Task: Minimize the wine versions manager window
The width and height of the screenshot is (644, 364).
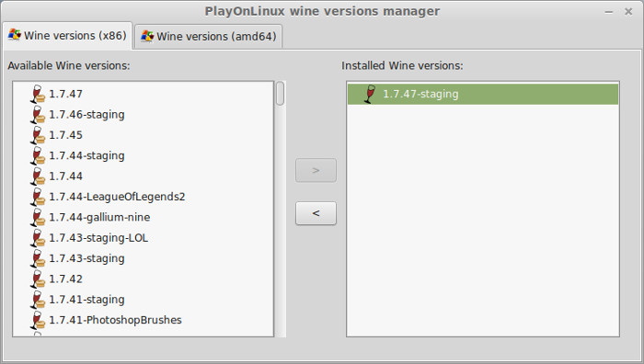Action: 609,12
